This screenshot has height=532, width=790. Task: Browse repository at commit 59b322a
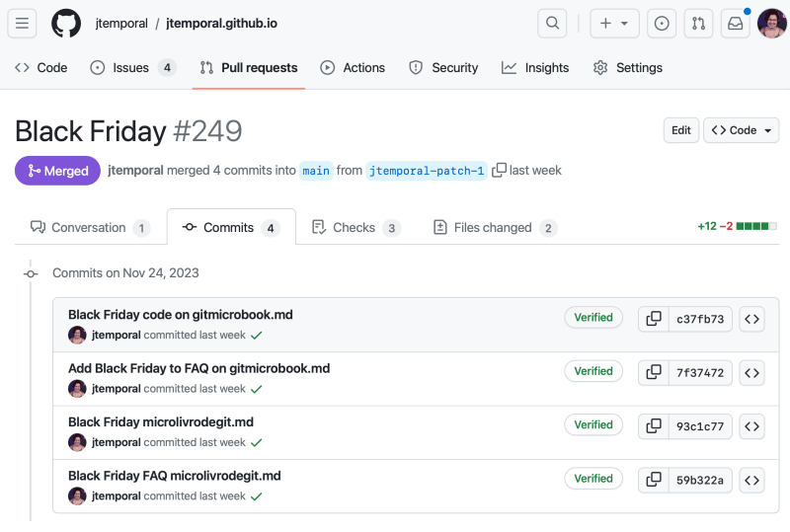(751, 480)
